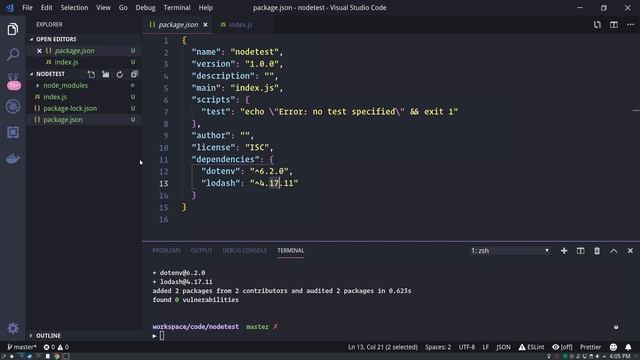Close package.json in Open Editors list
The image size is (640, 360).
tap(39, 51)
